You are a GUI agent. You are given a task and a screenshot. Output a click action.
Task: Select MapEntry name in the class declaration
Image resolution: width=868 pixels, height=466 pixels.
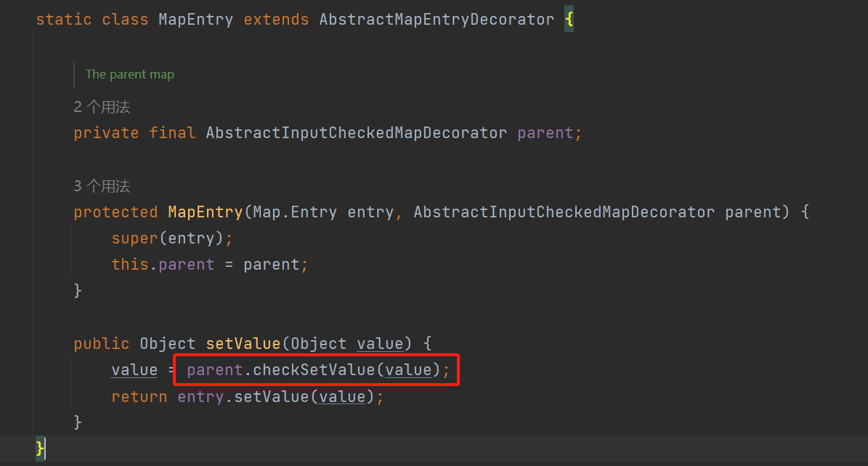pos(195,20)
